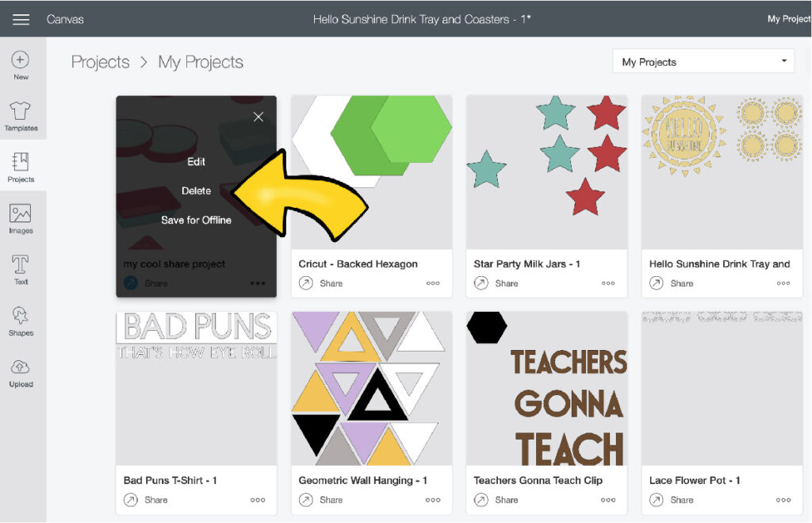Click the Teachers Gonna Teach Clip title

point(538,480)
